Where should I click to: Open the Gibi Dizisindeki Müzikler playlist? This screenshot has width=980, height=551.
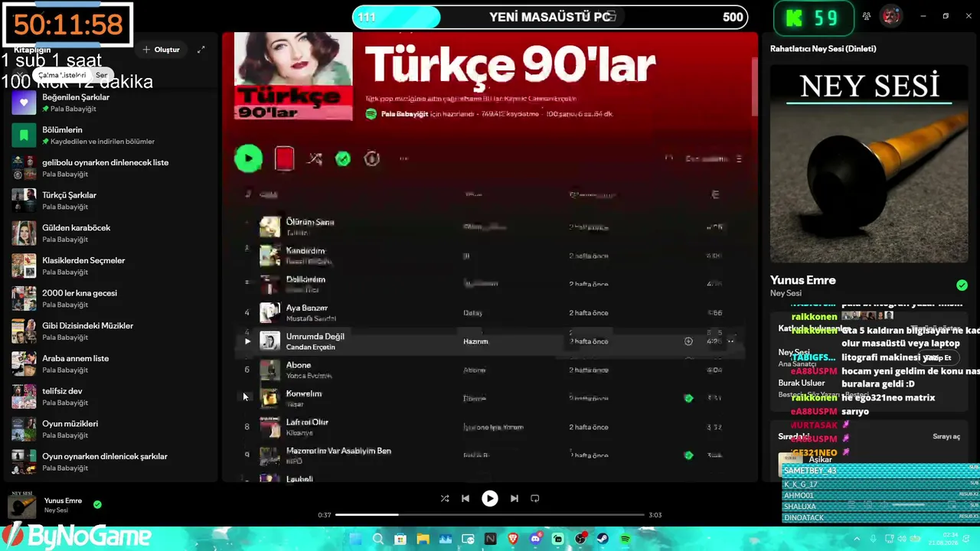coord(111,331)
